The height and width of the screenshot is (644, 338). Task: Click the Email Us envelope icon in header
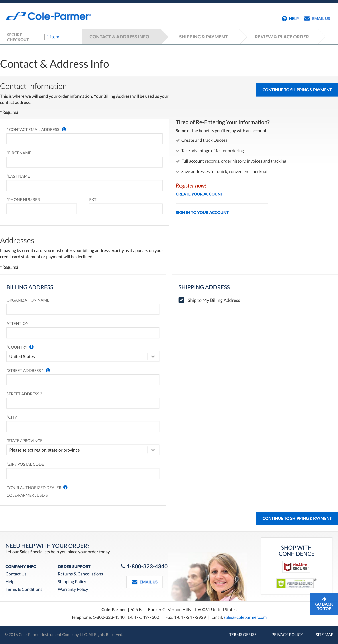point(307,18)
